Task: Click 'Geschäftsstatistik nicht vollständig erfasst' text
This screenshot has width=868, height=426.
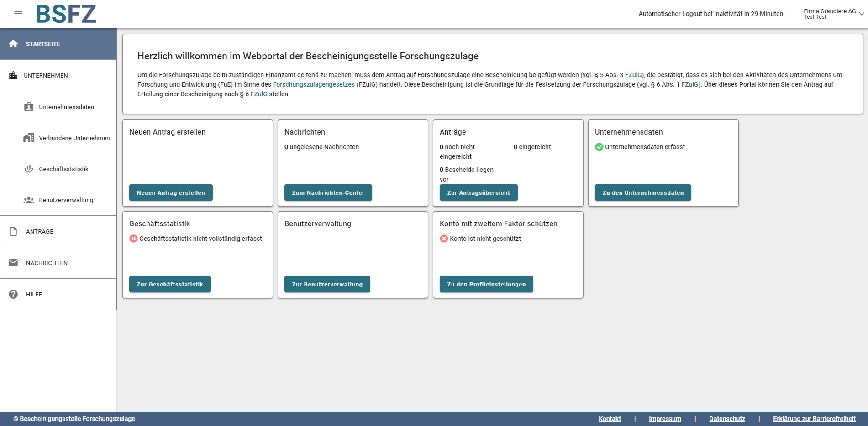Action: (200, 239)
